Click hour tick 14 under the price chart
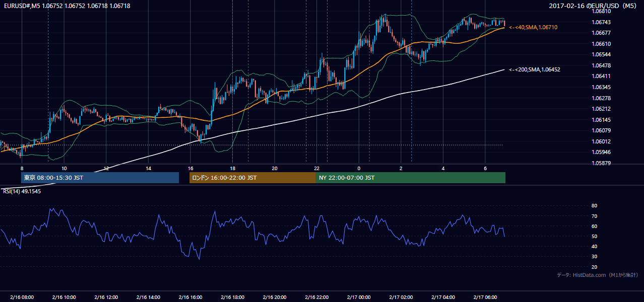The width and height of the screenshot is (644, 302). [x=148, y=168]
